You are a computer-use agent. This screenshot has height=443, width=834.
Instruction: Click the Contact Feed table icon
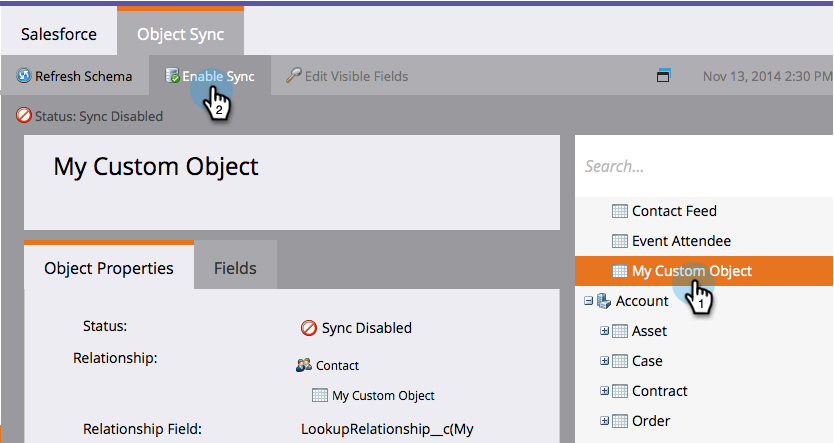[619, 211]
